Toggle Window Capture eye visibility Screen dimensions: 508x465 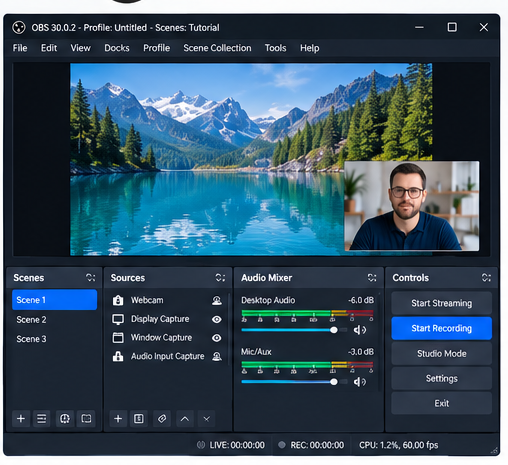[217, 338]
